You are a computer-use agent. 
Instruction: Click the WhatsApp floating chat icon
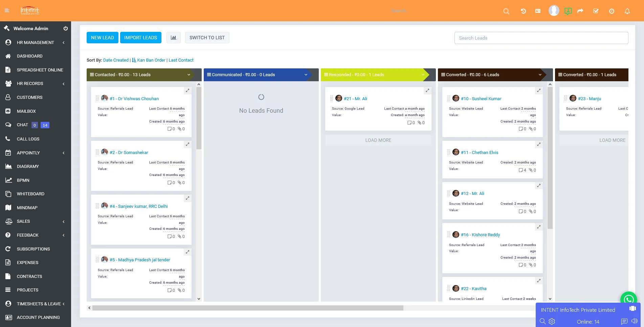point(629,300)
